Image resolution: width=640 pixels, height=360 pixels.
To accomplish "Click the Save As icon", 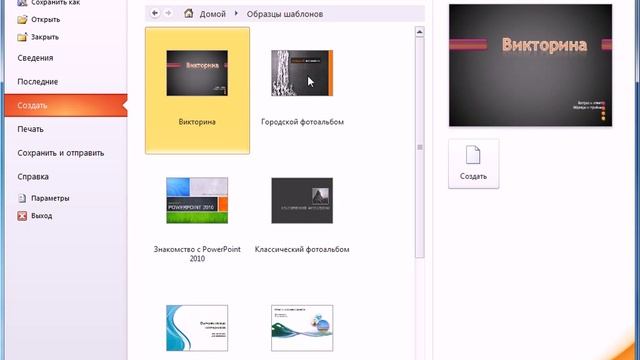I will tap(22, 2).
